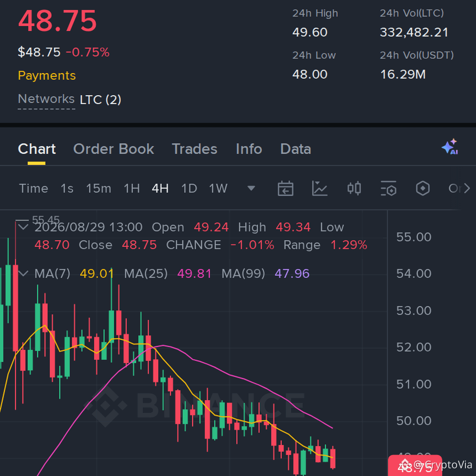Select the 1W interval

point(218,188)
